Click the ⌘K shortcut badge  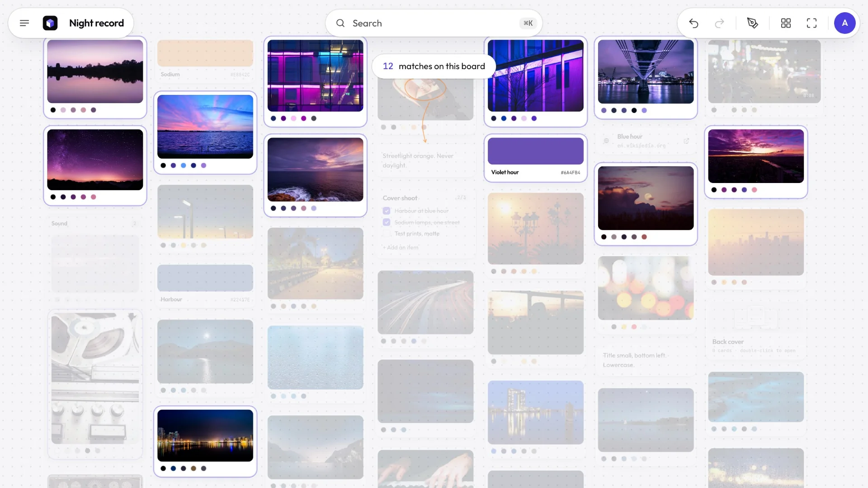pyautogui.click(x=528, y=23)
